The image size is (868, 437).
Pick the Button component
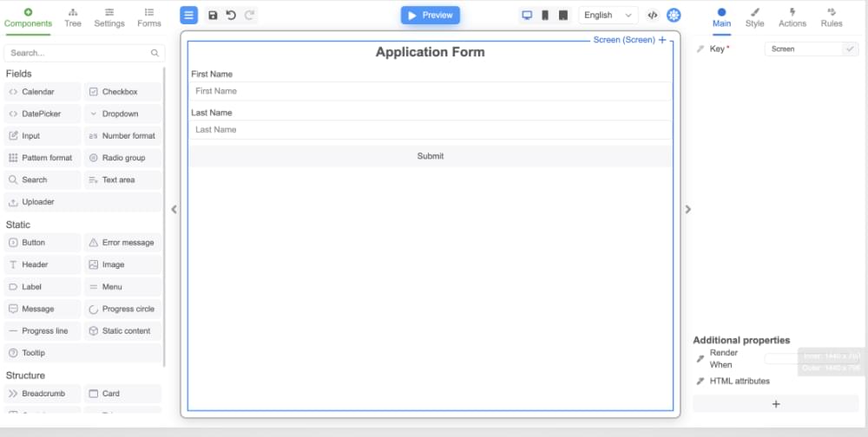[x=42, y=242]
